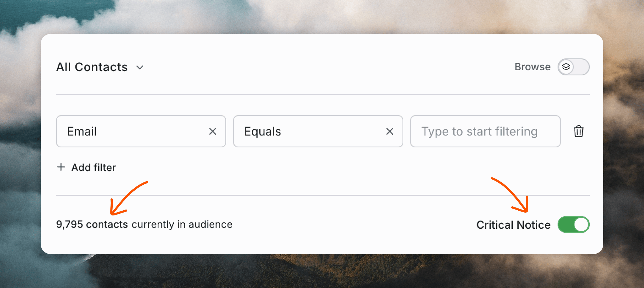Screen dimensions: 644x288
Task: Click the Critical Notice label
Action: pyautogui.click(x=514, y=225)
